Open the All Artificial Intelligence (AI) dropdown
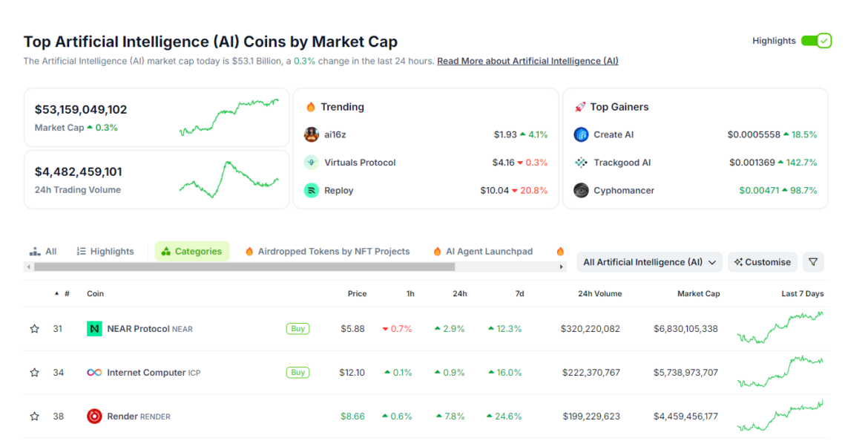The width and height of the screenshot is (868, 441). [649, 262]
